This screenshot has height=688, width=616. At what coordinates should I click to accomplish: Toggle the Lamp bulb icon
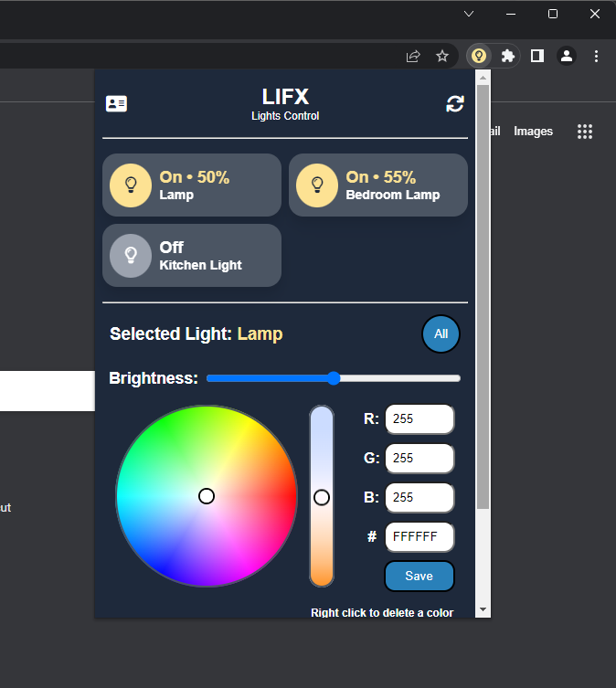(131, 185)
